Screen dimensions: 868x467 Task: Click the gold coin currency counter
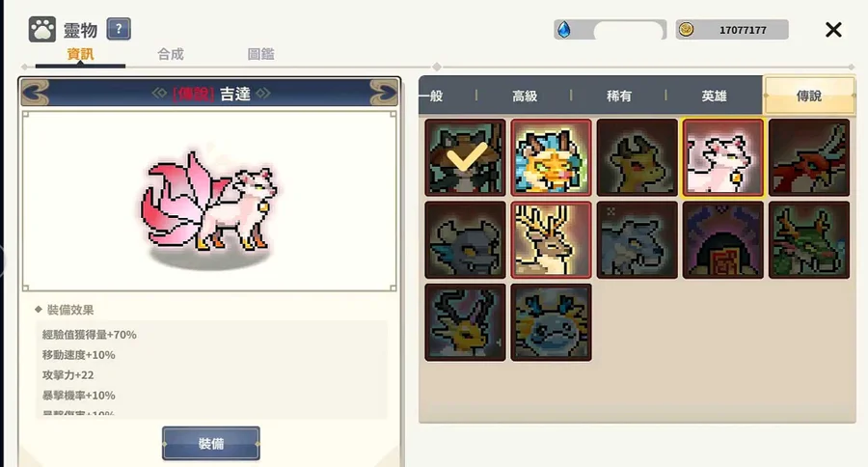pos(732,30)
